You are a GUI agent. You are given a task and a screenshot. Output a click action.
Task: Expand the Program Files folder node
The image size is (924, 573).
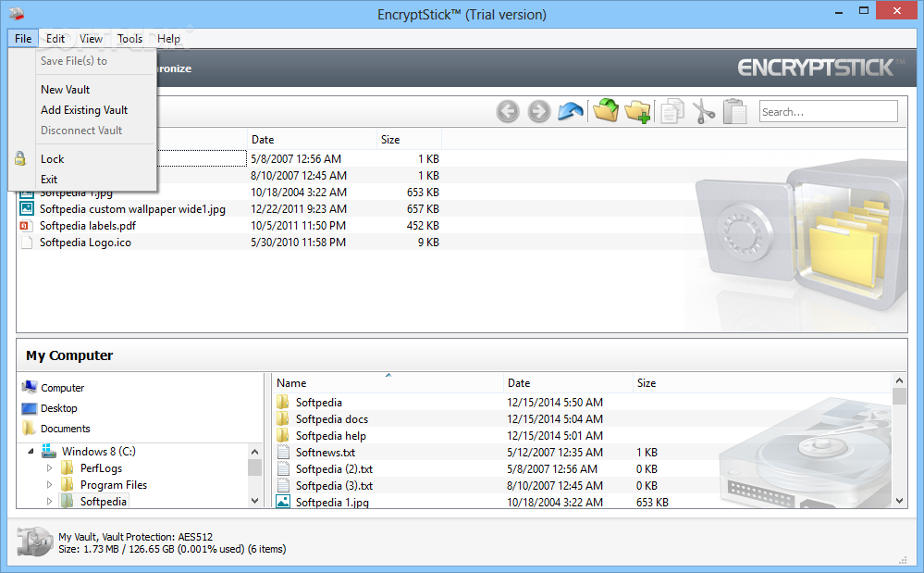pyautogui.click(x=50, y=484)
